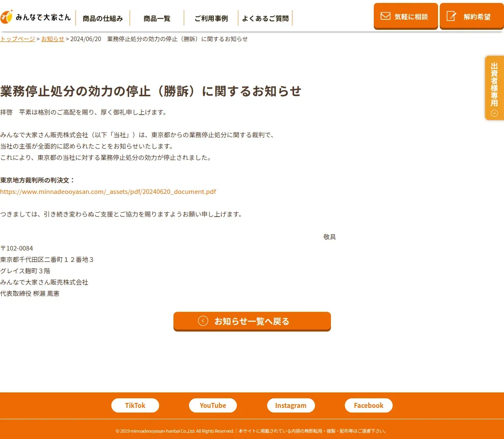Image resolution: width=504 pixels, height=439 pixels.
Task: Click the address 東京都千代田区二番町１２番地３
Action: (x=47, y=259)
